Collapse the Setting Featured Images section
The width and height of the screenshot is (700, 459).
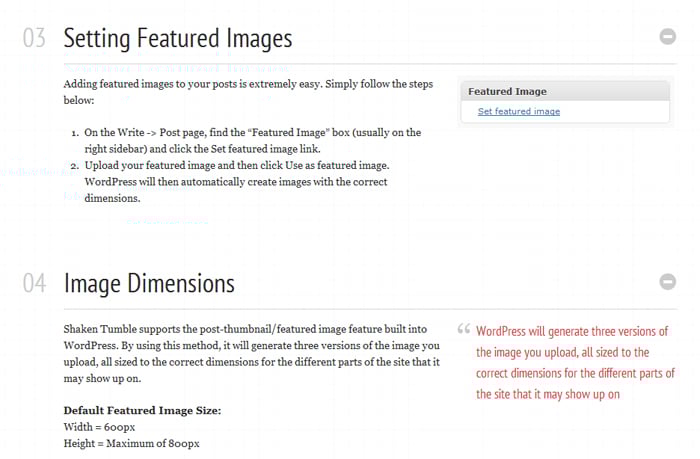click(x=668, y=37)
